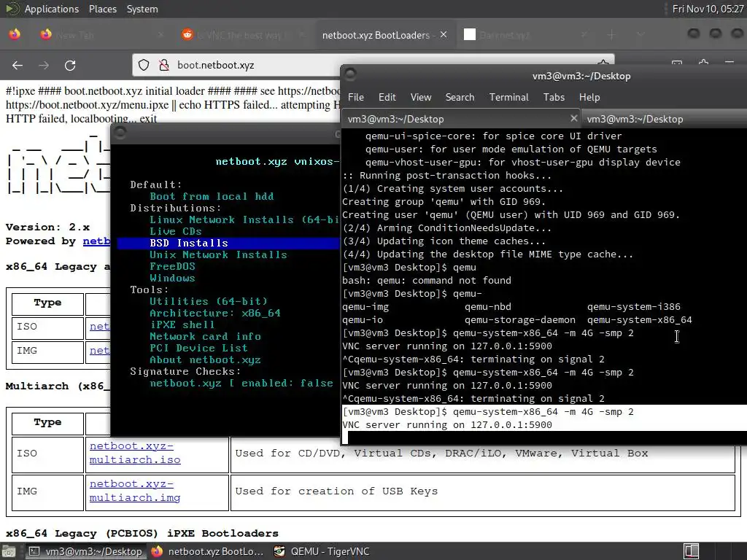The image size is (747, 560).
Task: Open the Applications menu in top panel
Action: coord(52,9)
